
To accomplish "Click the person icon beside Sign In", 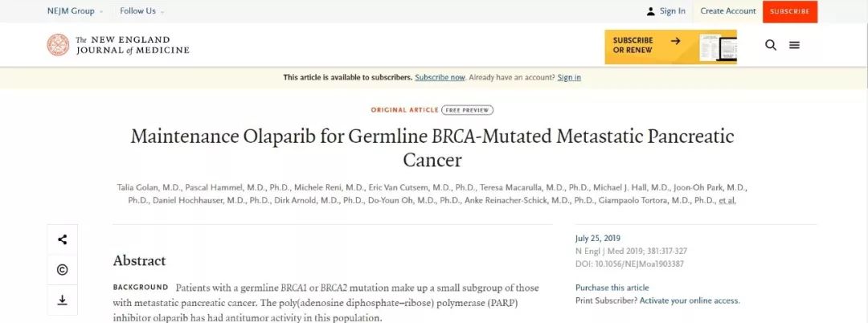I will click(651, 11).
